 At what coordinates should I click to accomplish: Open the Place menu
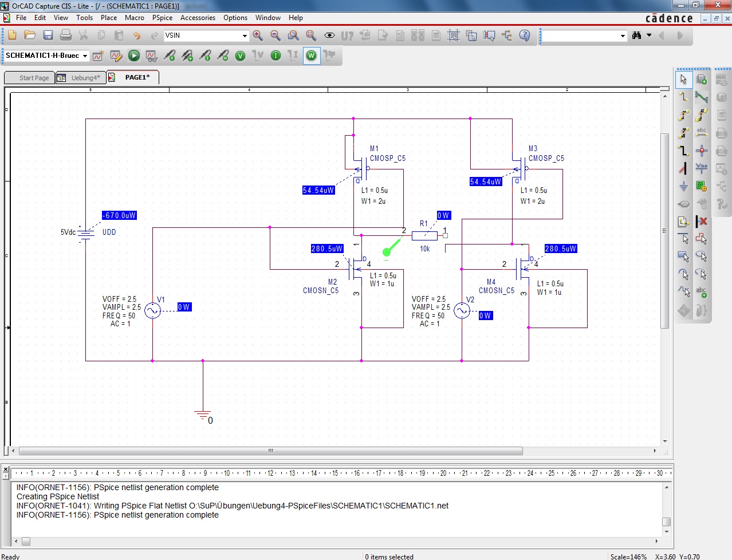[109, 18]
